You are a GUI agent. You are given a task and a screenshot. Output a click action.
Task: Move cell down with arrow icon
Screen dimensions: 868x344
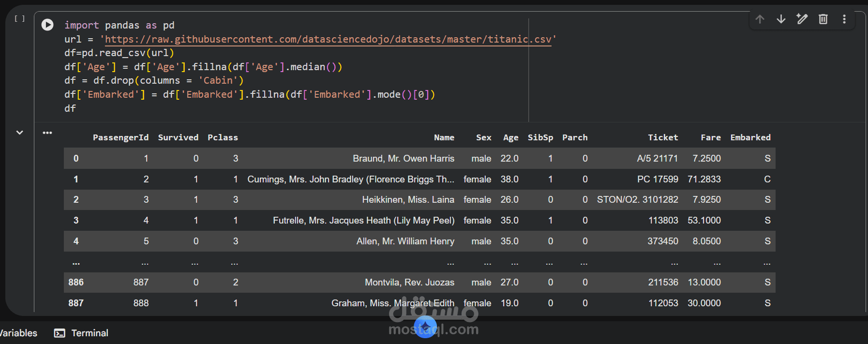point(781,19)
